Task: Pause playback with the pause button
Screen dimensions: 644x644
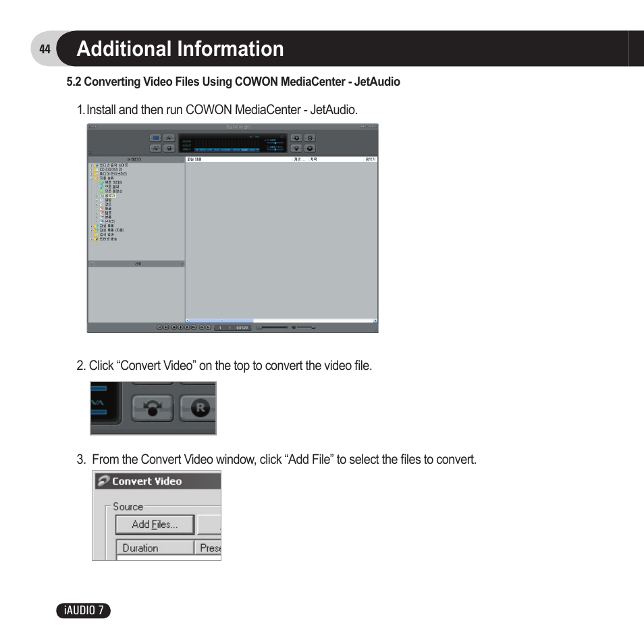Action: [x=187, y=327]
